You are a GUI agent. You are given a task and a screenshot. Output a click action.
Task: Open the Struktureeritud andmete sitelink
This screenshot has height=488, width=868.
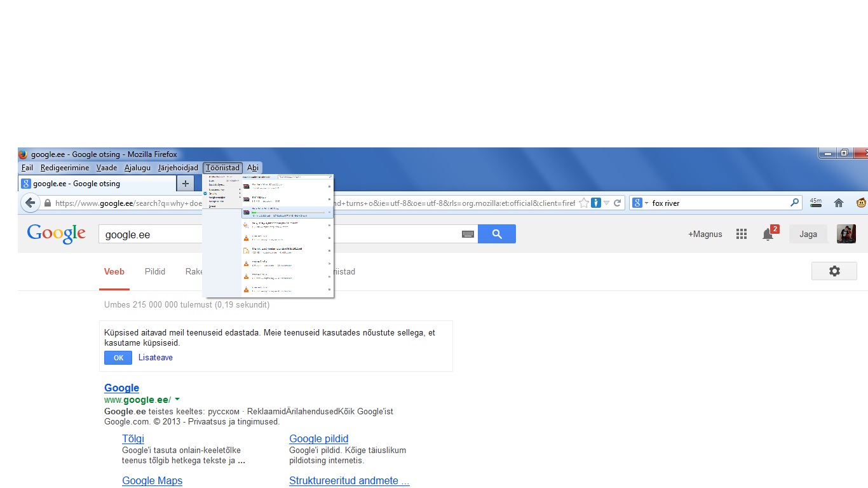(349, 481)
